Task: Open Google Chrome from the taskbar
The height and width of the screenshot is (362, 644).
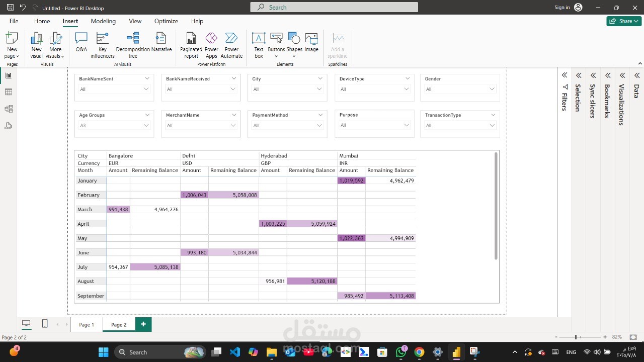Action: pyautogui.click(x=419, y=352)
